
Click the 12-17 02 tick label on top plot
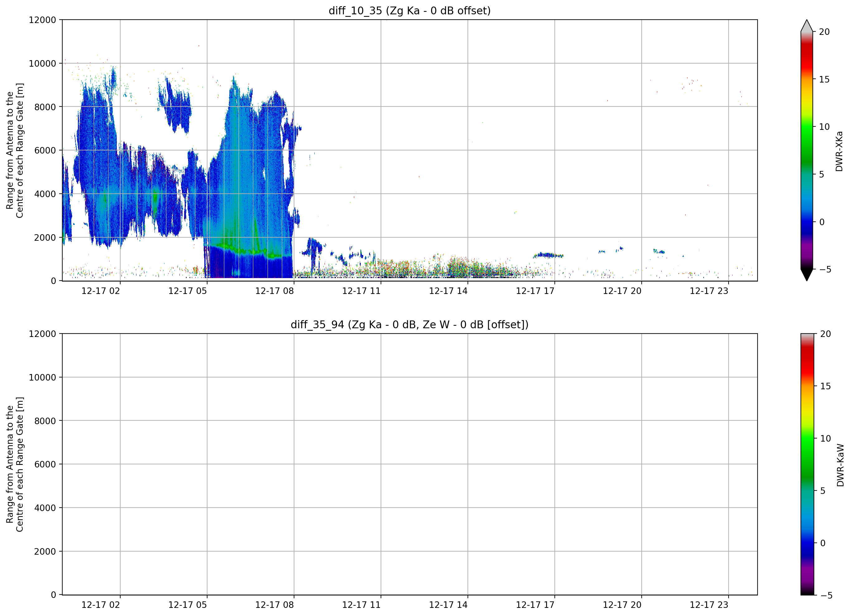point(101,291)
